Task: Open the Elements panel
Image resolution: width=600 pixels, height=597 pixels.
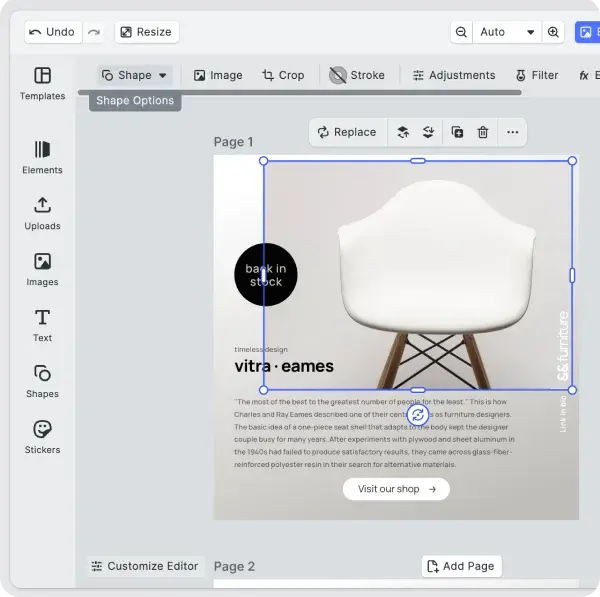Action: (42, 157)
